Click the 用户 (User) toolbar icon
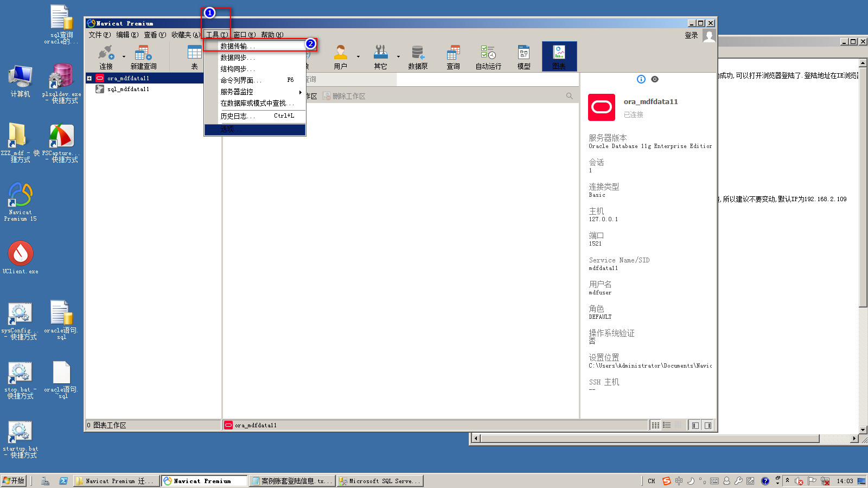This screenshot has width=868, height=488. pyautogui.click(x=340, y=56)
